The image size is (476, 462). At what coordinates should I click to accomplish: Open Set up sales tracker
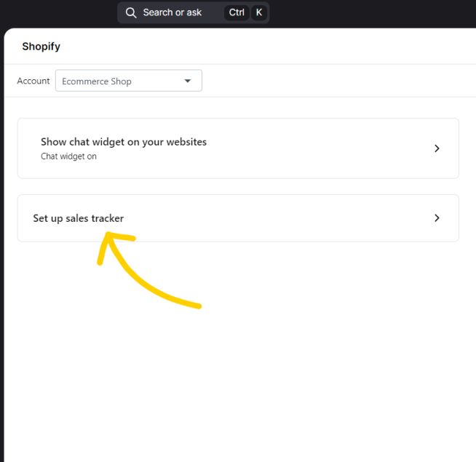coord(238,218)
